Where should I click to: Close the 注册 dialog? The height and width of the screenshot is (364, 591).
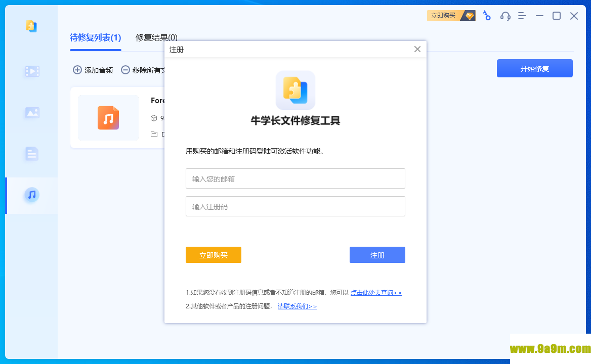point(417,50)
